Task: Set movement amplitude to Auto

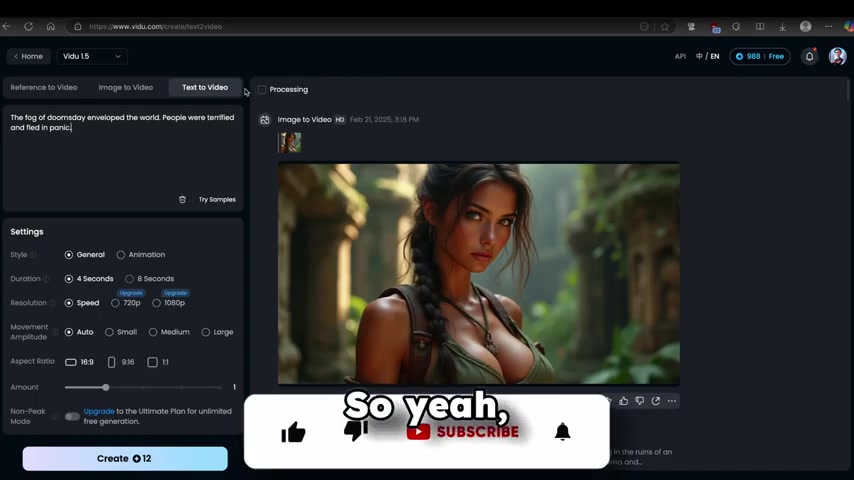Action: click(79, 332)
